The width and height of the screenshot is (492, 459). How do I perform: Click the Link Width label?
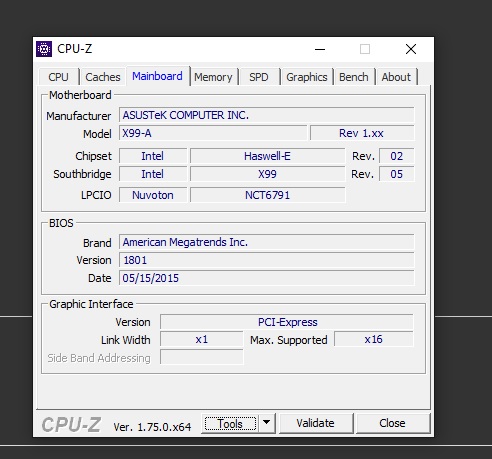click(126, 340)
